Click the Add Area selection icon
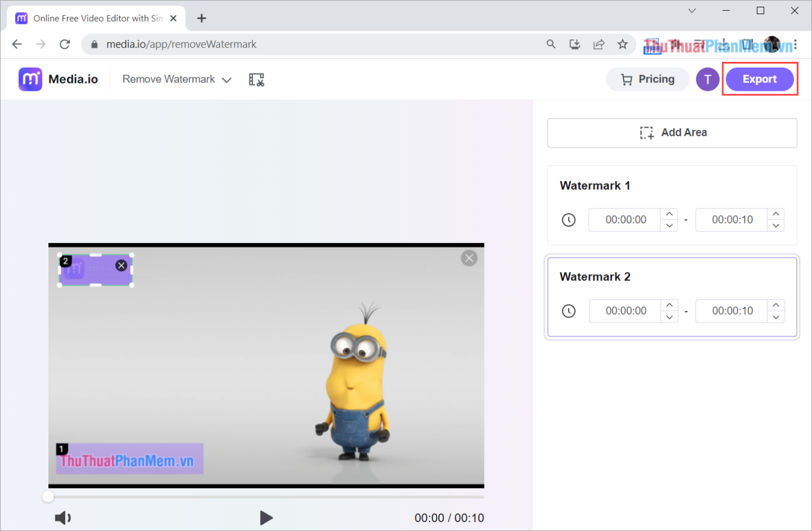Screen dimensions: 812x531 pos(646,132)
